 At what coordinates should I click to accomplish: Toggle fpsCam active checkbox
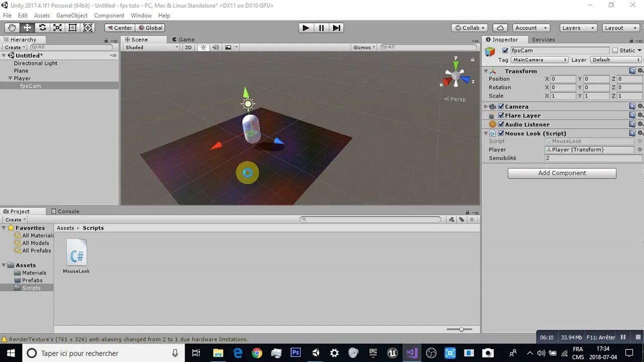(505, 50)
